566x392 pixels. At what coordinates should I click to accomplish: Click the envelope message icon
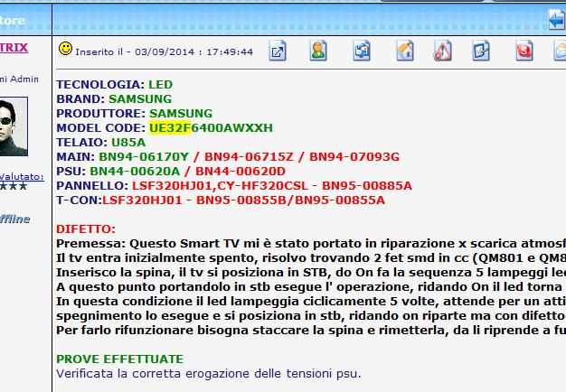click(558, 51)
